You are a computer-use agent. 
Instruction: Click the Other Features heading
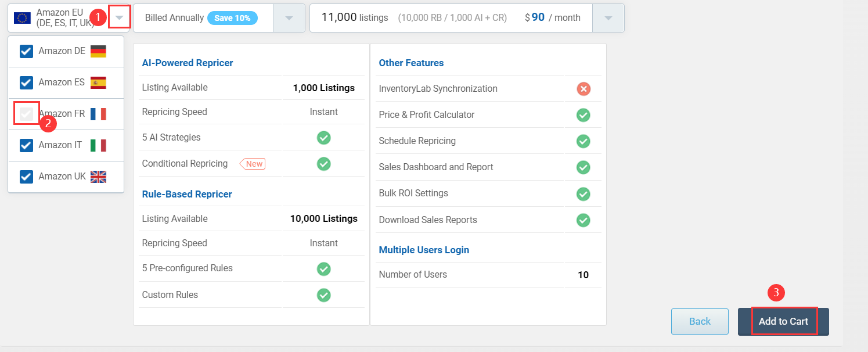tap(411, 63)
